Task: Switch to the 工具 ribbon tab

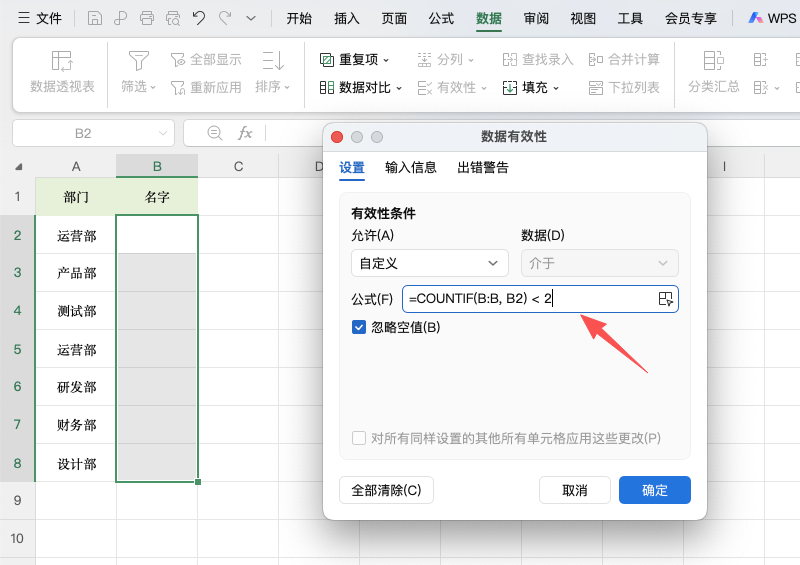Action: [630, 19]
